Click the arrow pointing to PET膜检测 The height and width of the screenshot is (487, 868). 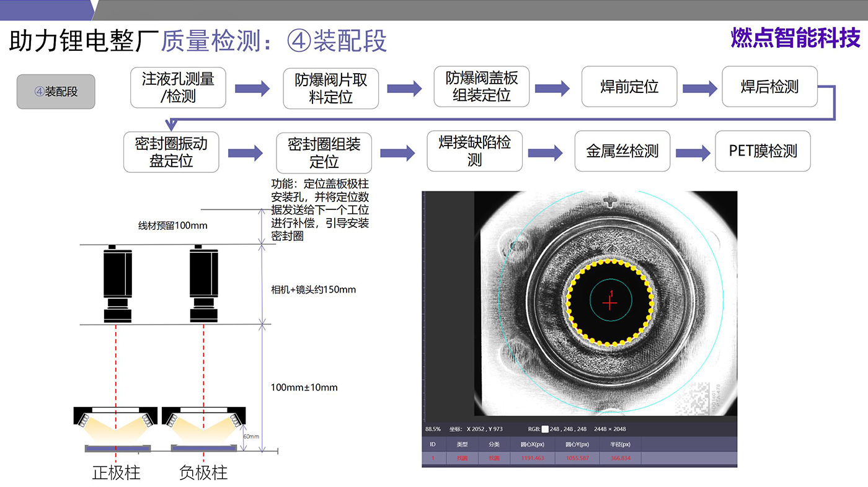[x=693, y=153]
